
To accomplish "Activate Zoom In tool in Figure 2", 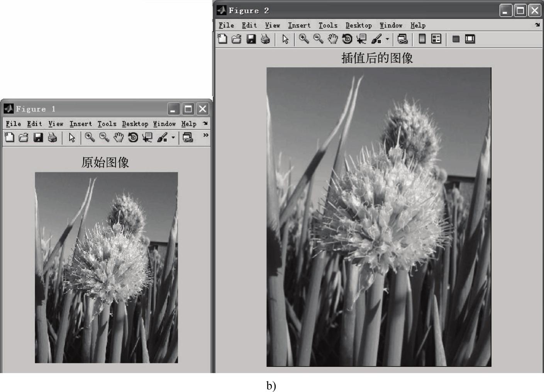I will [x=304, y=39].
